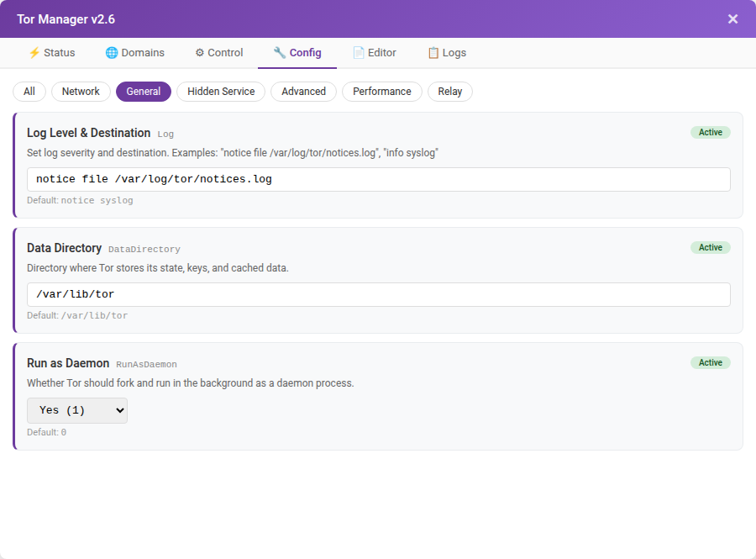Close the Tor Manager window
Image resolution: width=756 pixels, height=559 pixels.
[732, 18]
